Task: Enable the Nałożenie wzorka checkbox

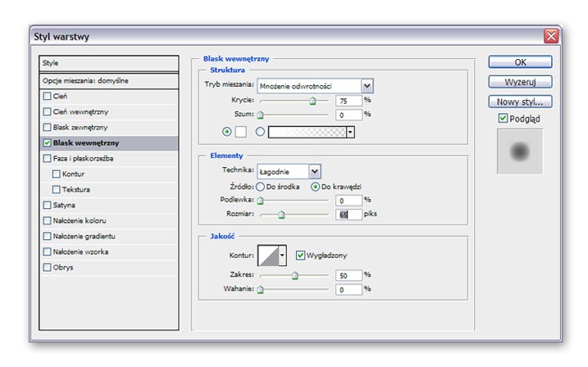Action: (47, 251)
